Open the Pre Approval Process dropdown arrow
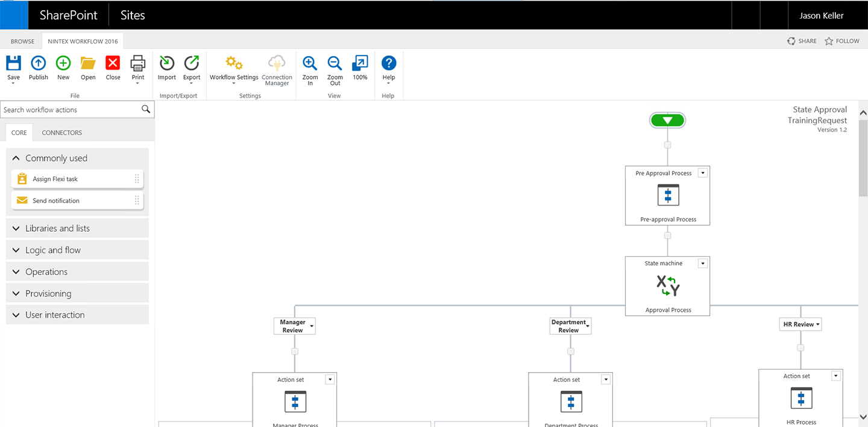Image resolution: width=868 pixels, height=427 pixels. [702, 173]
